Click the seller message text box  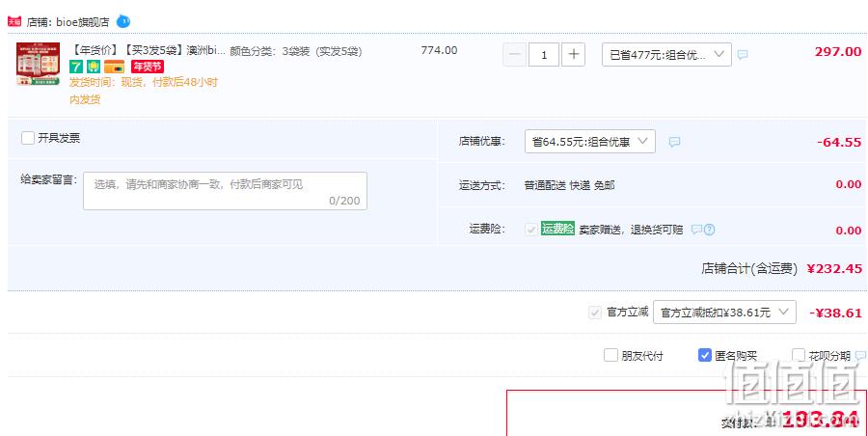point(225,191)
